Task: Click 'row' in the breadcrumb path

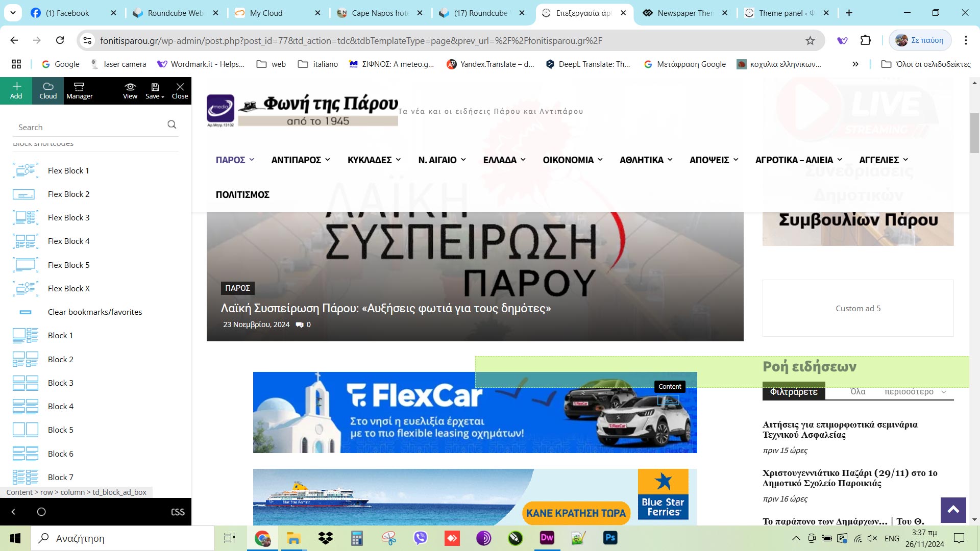Action: [x=46, y=492]
